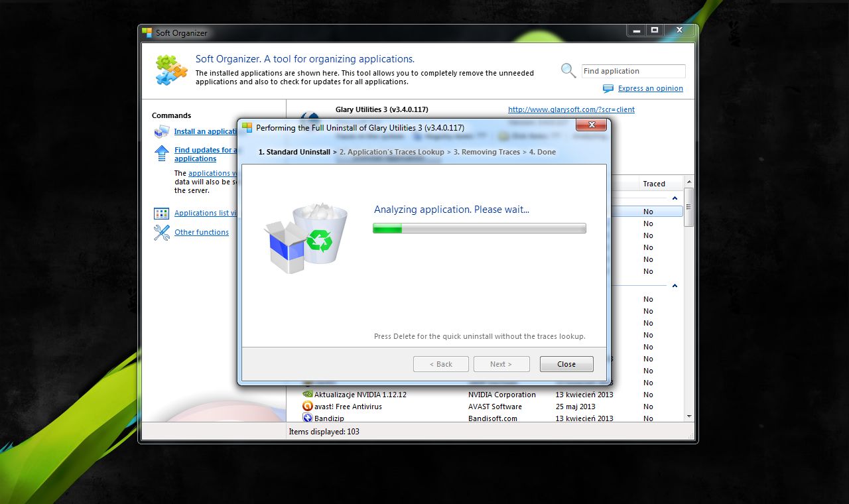Click the avast! Free Antivirus row icon

pyautogui.click(x=308, y=407)
